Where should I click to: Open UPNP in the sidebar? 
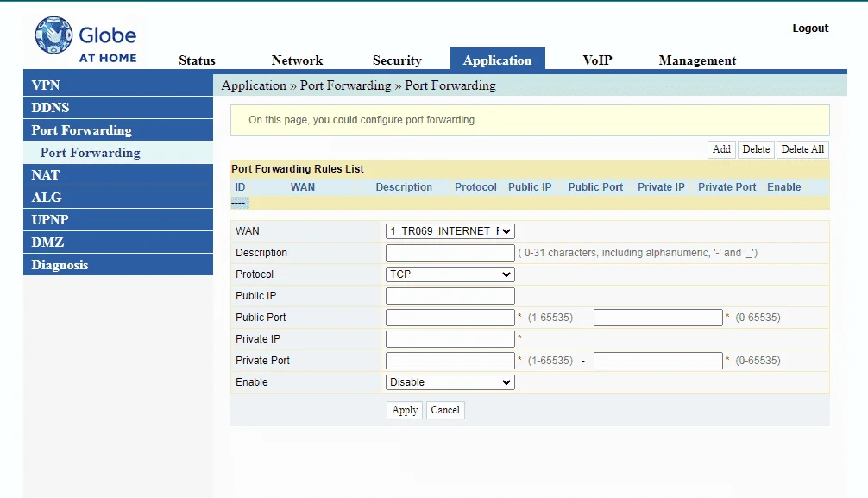(x=118, y=220)
